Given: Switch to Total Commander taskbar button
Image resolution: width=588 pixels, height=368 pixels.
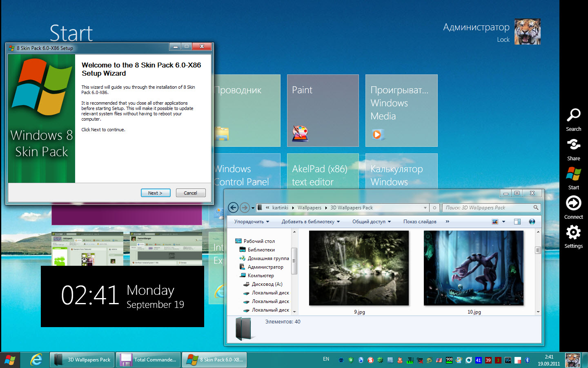Looking at the screenshot, I should pos(148,360).
